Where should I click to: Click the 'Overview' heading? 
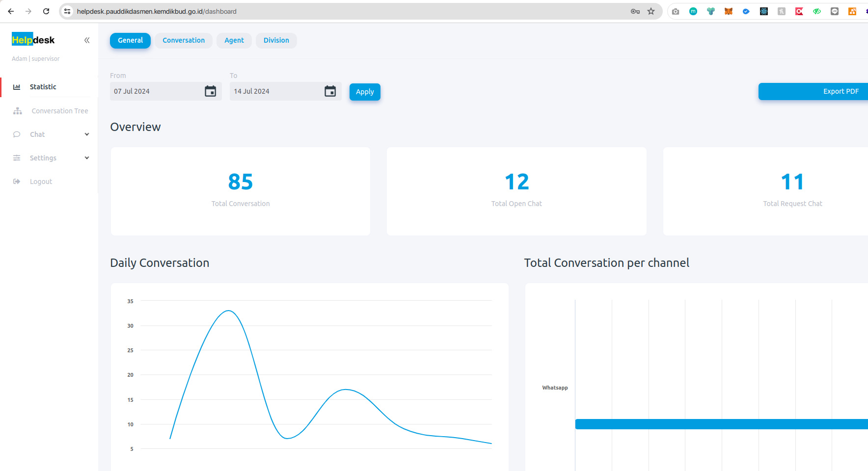(136, 127)
